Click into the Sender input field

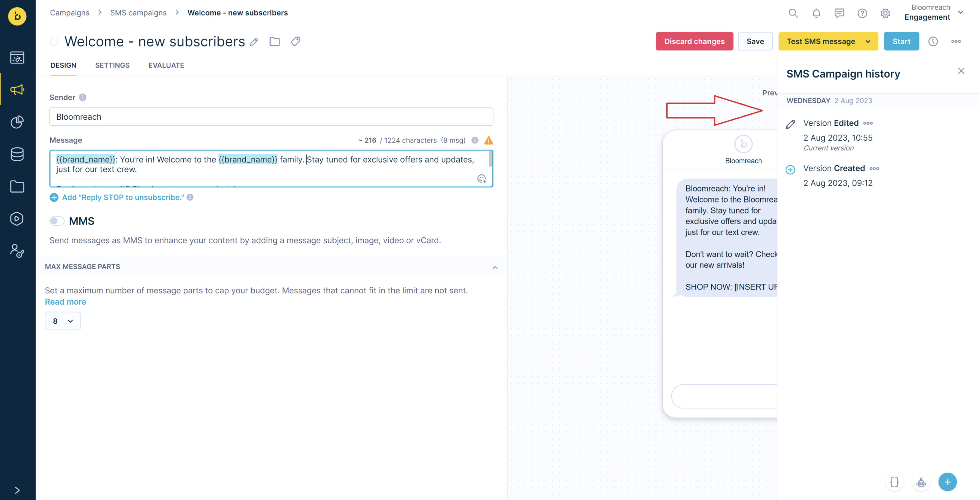[271, 117]
